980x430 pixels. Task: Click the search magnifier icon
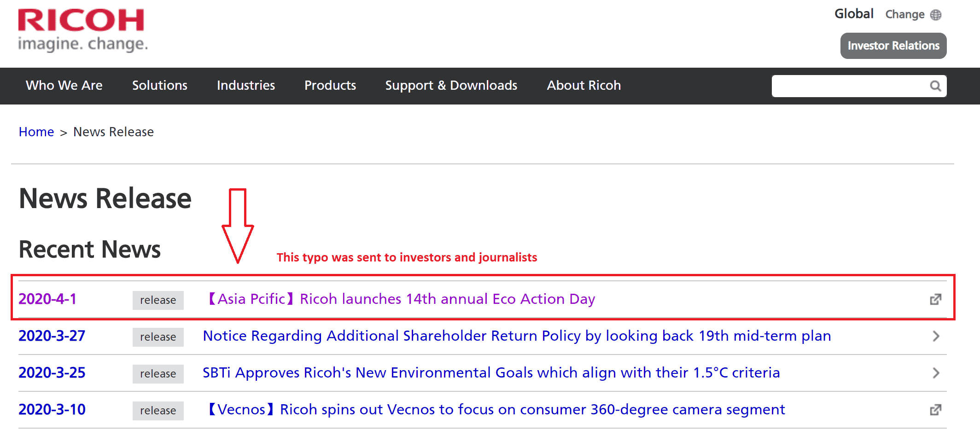[935, 86]
